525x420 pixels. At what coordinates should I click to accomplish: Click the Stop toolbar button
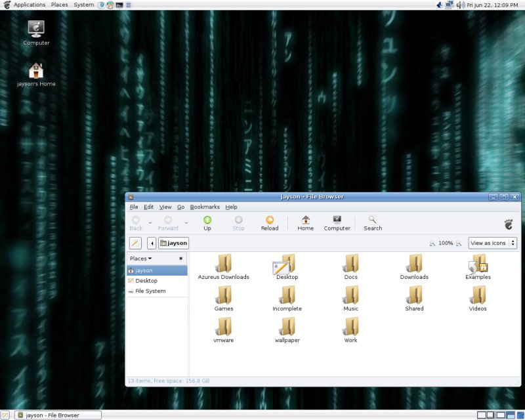pos(238,223)
